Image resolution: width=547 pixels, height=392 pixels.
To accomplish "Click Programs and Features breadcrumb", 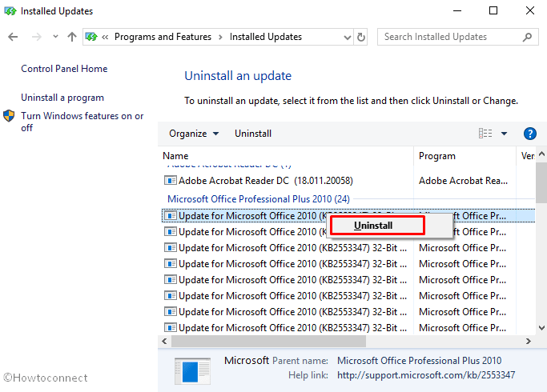I will point(163,37).
